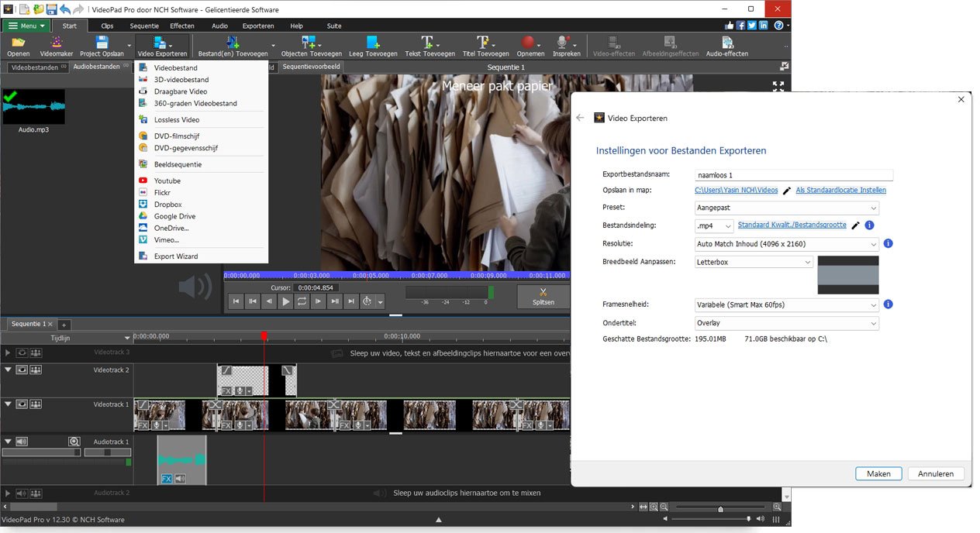Show the info tooltip for Framesnelheid
This screenshot has width=980, height=533.
[x=889, y=304]
